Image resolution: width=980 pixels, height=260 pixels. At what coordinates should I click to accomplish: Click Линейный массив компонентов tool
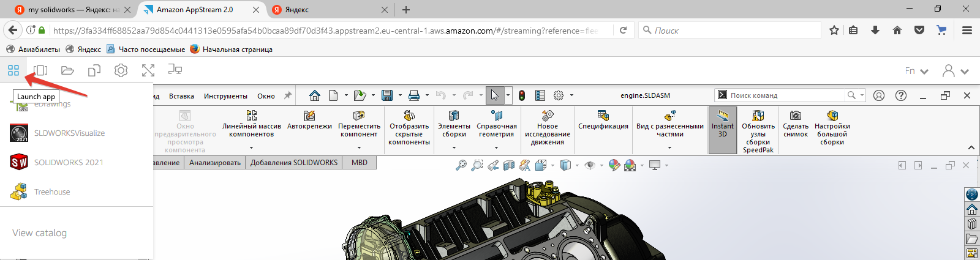pos(251,124)
